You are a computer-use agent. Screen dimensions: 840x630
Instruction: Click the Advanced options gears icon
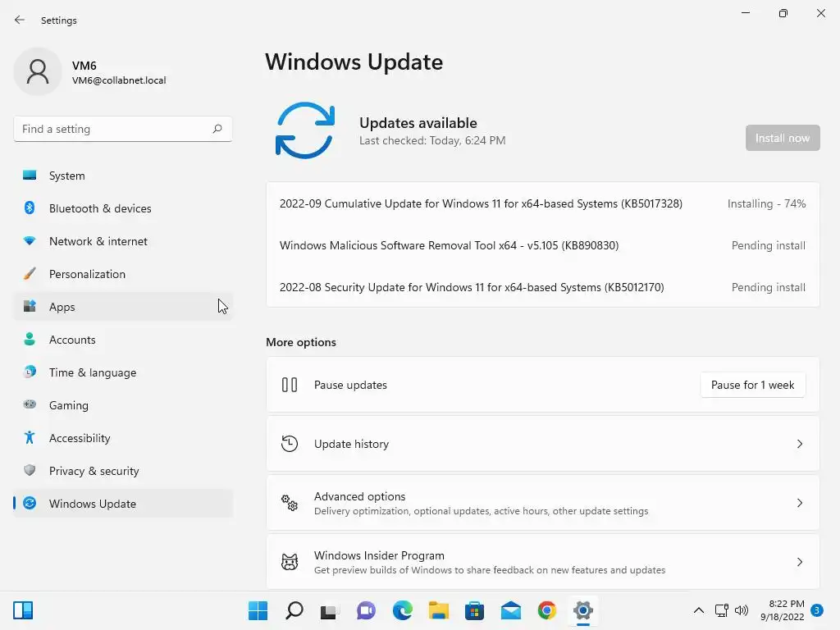(290, 503)
